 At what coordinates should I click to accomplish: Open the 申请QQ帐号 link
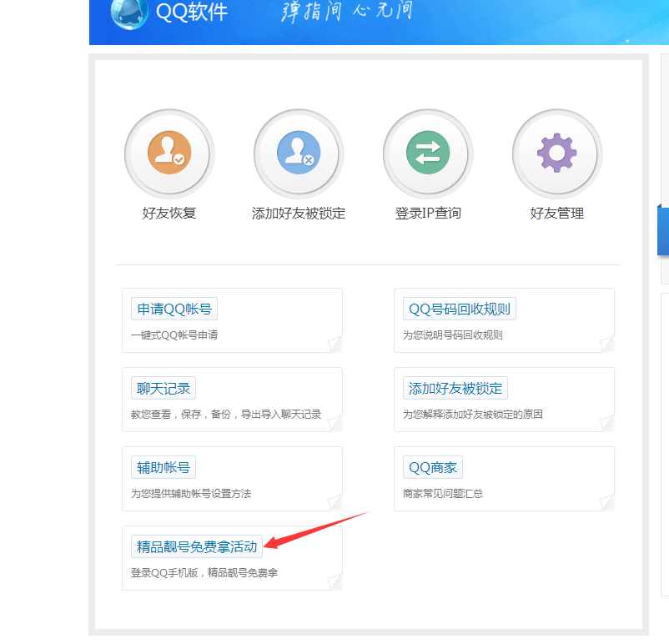174,309
